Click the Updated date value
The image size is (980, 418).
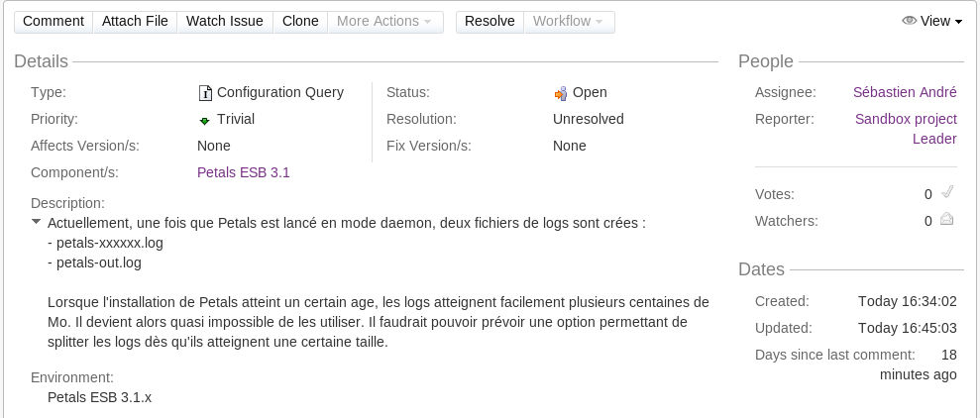(x=907, y=328)
